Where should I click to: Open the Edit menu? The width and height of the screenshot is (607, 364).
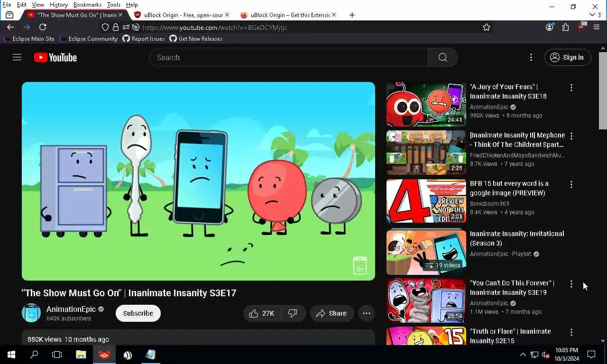coord(22,5)
